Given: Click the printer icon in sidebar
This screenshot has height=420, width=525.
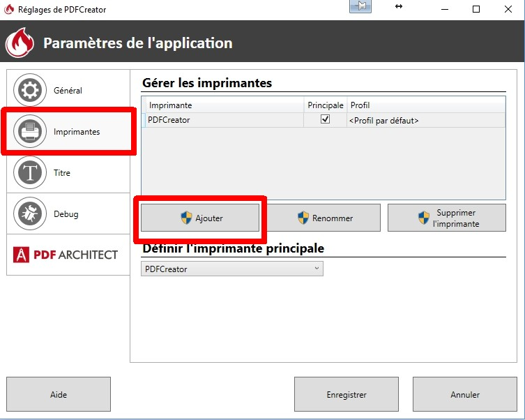Looking at the screenshot, I should pos(30,131).
